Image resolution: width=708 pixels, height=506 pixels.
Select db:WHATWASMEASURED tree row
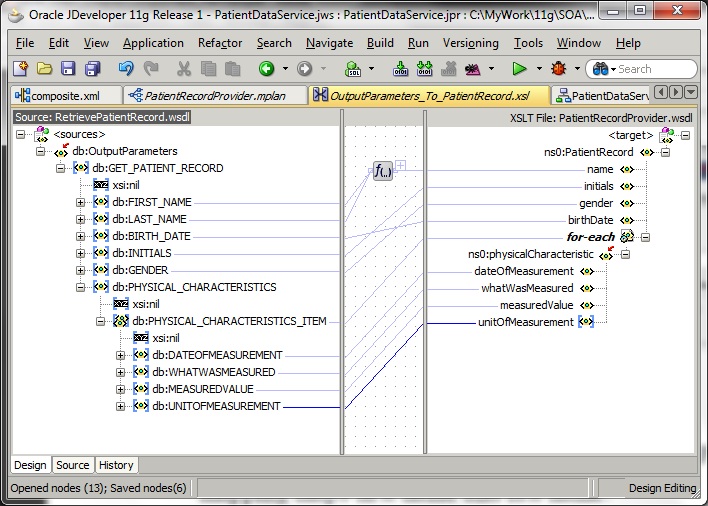pyautogui.click(x=214, y=372)
